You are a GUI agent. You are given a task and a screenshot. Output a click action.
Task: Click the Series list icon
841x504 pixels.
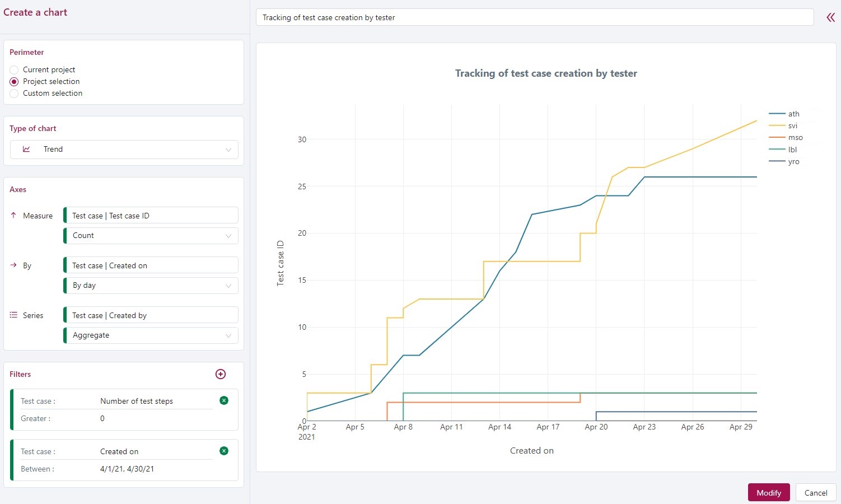(x=13, y=315)
